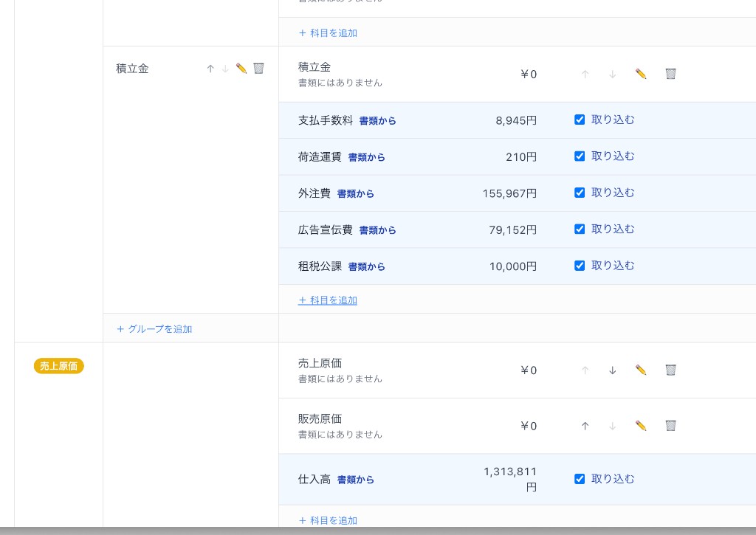Uncheck 取り込む for 荷造運賃
The image size is (756, 535).
click(x=580, y=156)
